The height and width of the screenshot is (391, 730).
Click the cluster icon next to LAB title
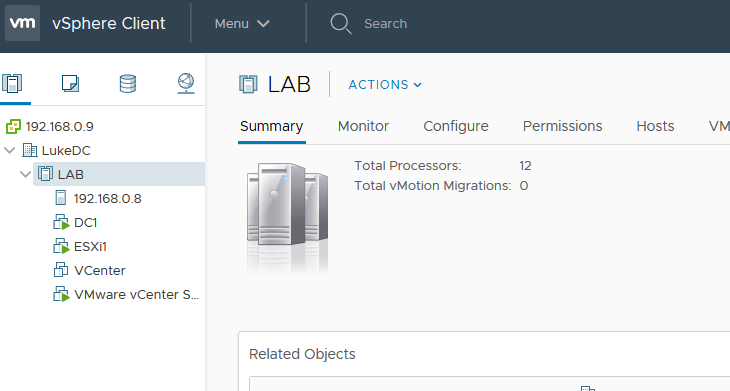248,84
